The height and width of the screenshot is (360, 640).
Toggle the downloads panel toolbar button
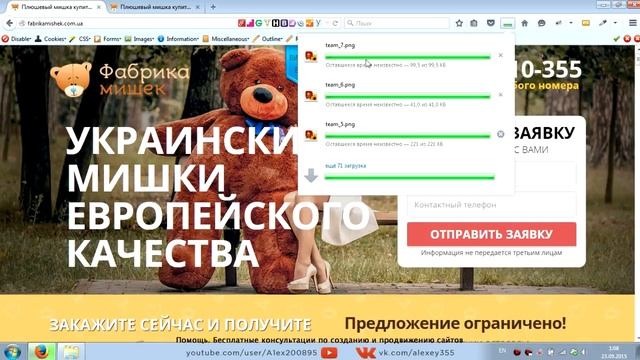[507, 24]
